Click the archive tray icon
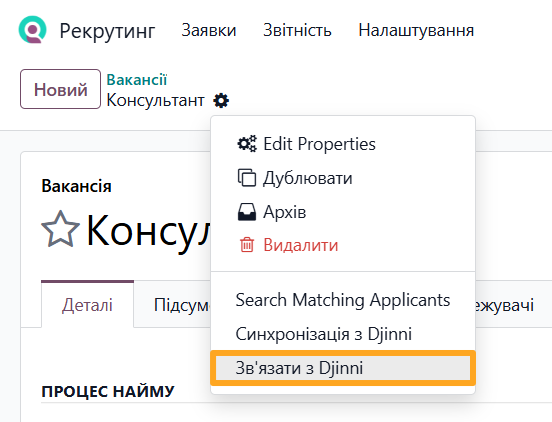Viewport: 552px width, 422px height. [247, 212]
